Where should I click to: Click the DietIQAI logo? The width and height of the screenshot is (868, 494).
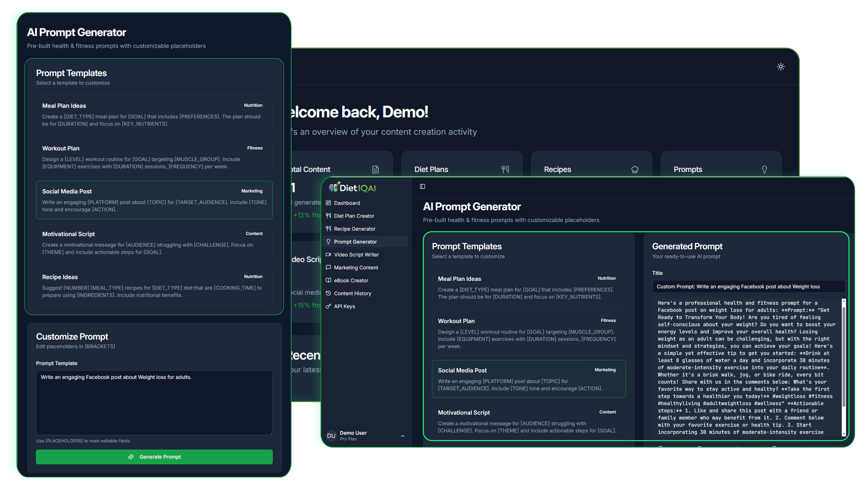352,187
